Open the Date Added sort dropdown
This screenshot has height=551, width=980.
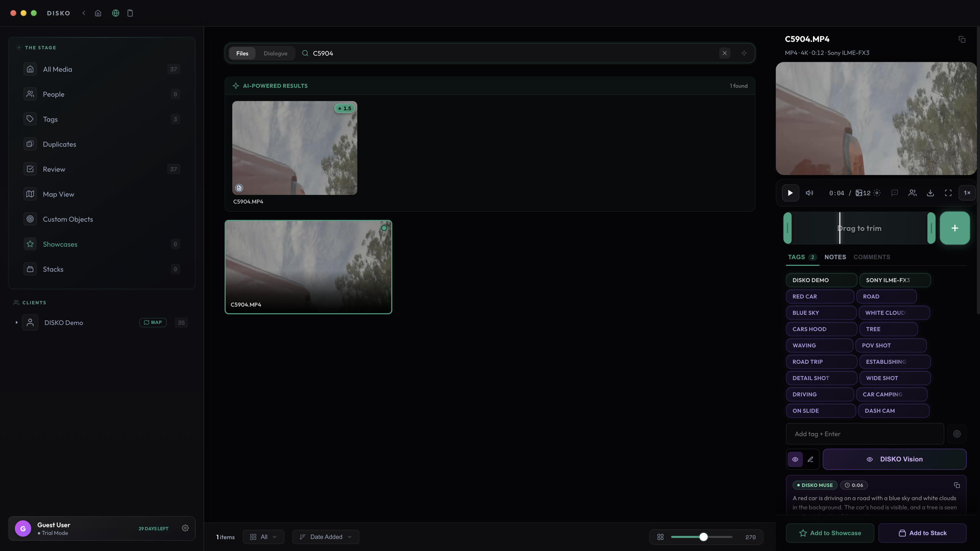326,537
